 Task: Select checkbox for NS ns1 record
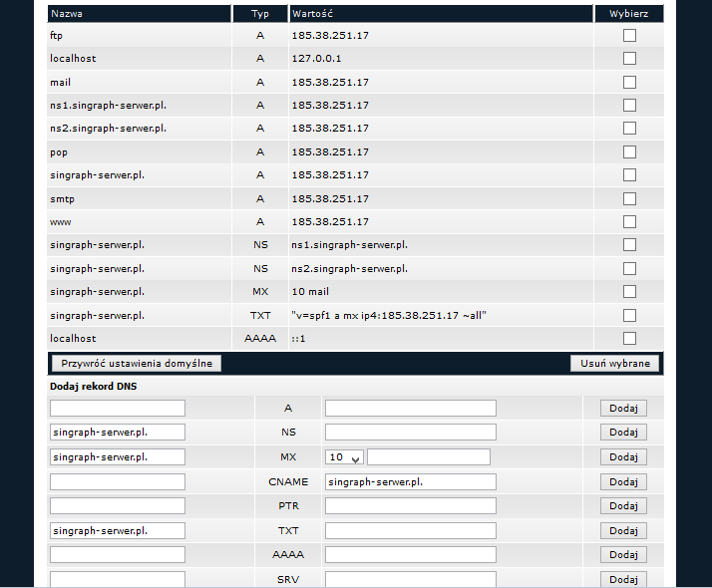pos(629,245)
